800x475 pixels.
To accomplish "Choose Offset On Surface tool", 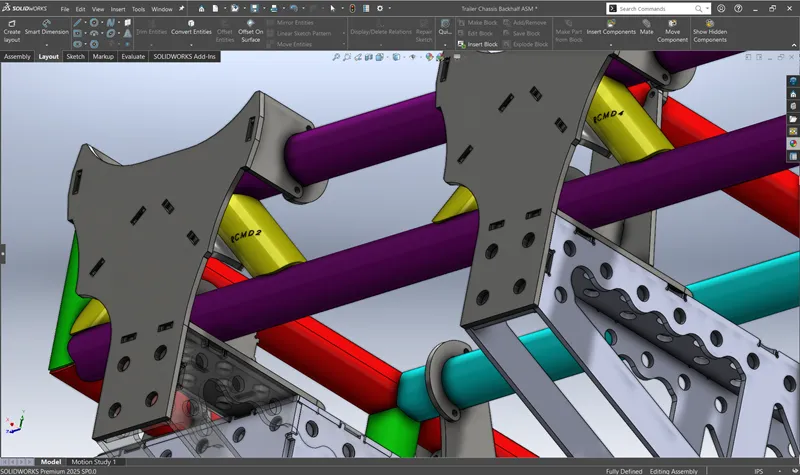I will 251,31.
